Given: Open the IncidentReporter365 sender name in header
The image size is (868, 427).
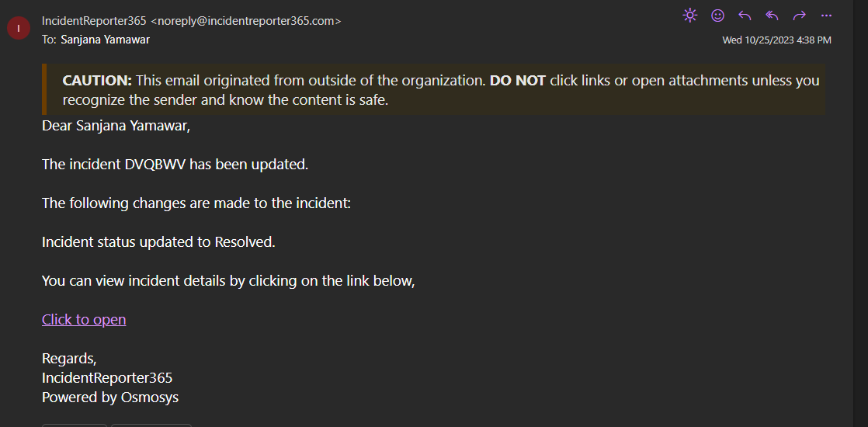Looking at the screenshot, I should tap(94, 21).
